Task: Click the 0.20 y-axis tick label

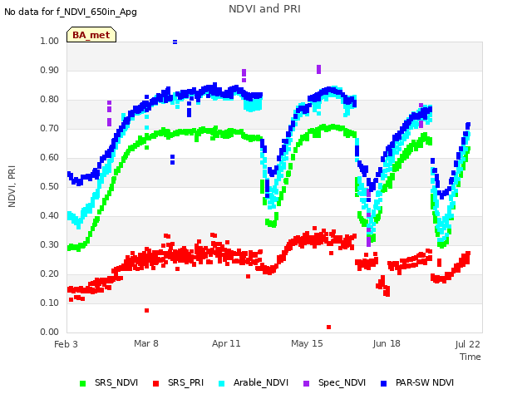Action: 50,273
